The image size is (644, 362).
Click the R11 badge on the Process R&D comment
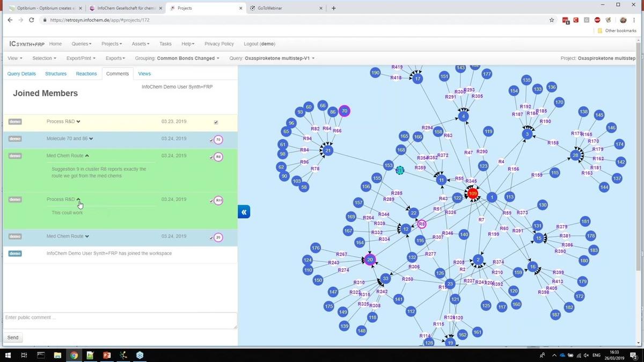point(218,200)
